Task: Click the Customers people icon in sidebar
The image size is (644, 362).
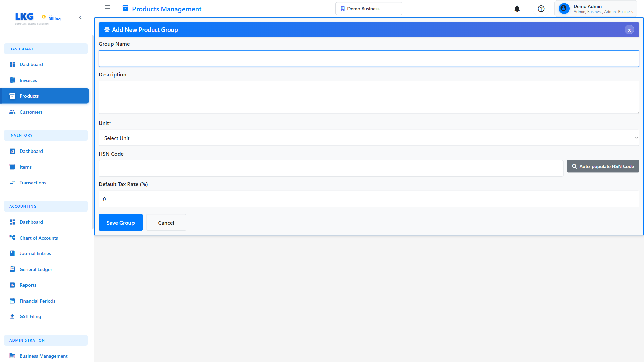Action: pos(12,112)
